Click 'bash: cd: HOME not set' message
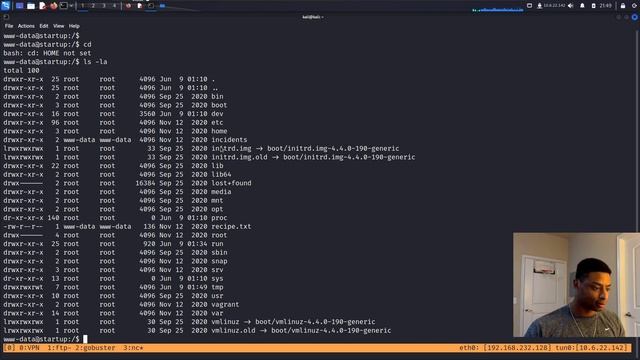Image resolution: width=640 pixels, height=360 pixels. [x=47, y=53]
